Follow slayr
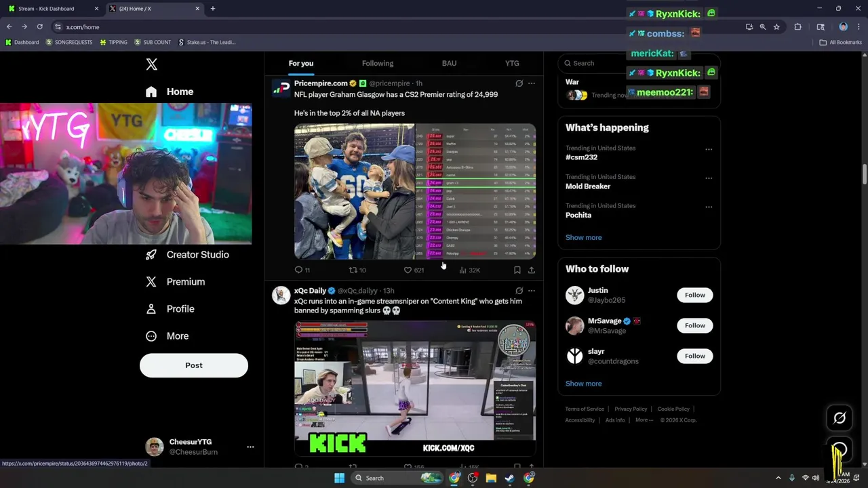The image size is (868, 488). (694, 356)
